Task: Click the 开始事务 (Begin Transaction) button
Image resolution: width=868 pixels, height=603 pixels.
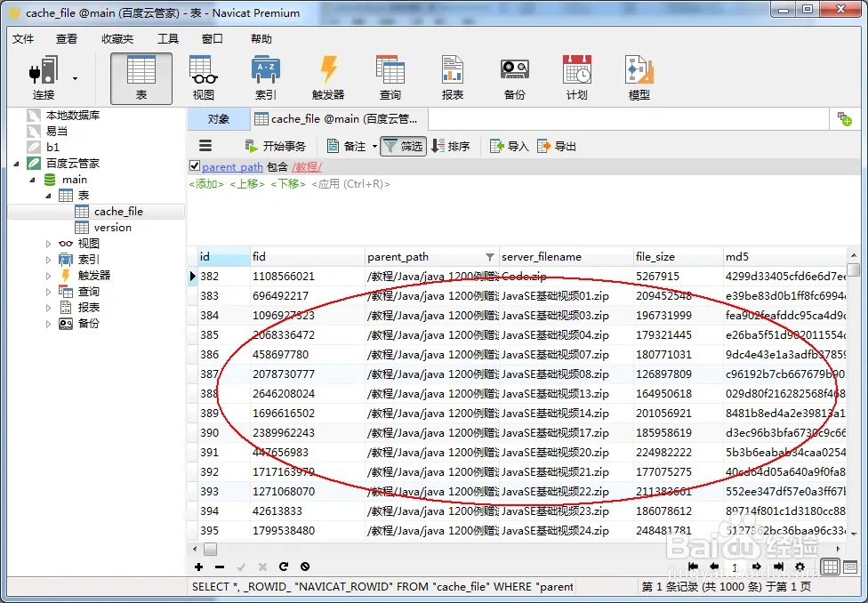Action: [275, 146]
